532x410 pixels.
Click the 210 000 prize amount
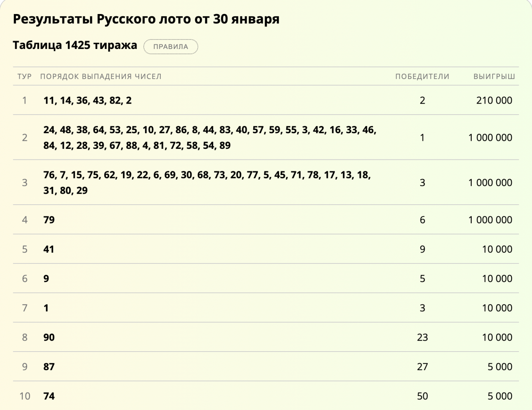(494, 100)
